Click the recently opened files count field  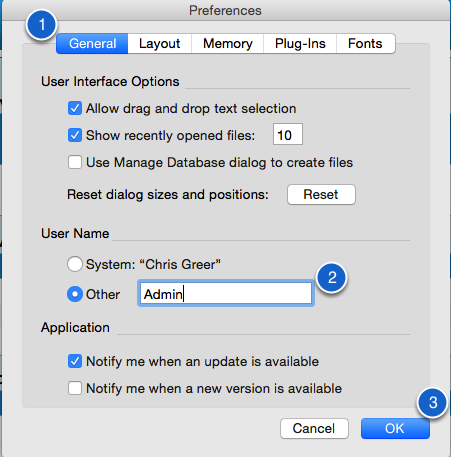pos(288,134)
